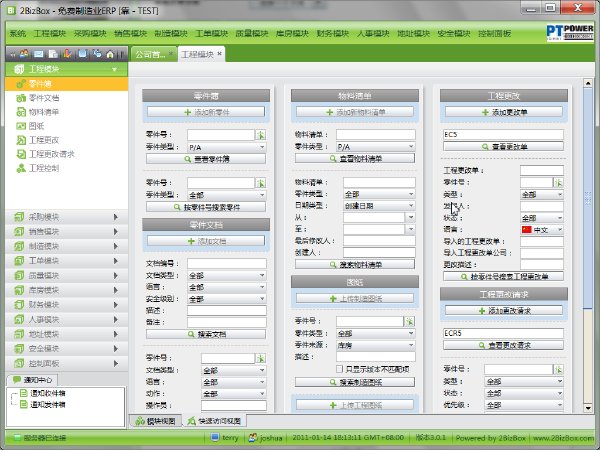The image size is (600, 450).
Task: Open 系统 menu
Action: pos(18,33)
